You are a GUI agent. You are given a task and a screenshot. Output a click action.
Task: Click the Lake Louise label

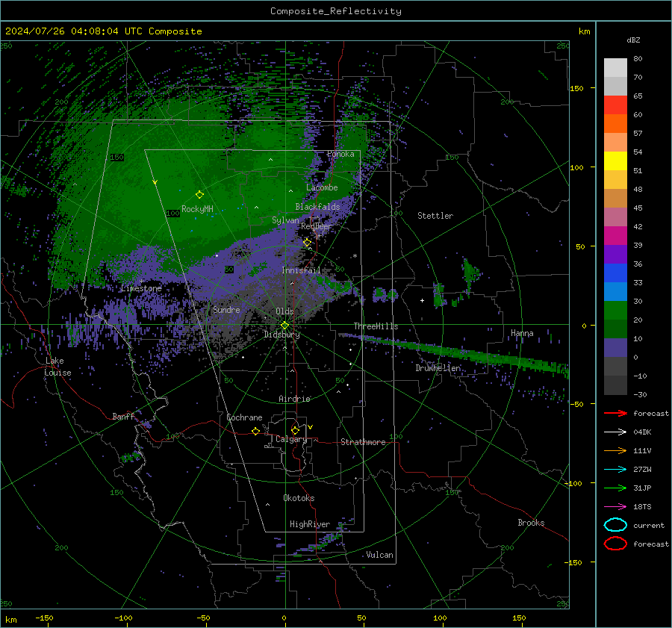(57, 367)
